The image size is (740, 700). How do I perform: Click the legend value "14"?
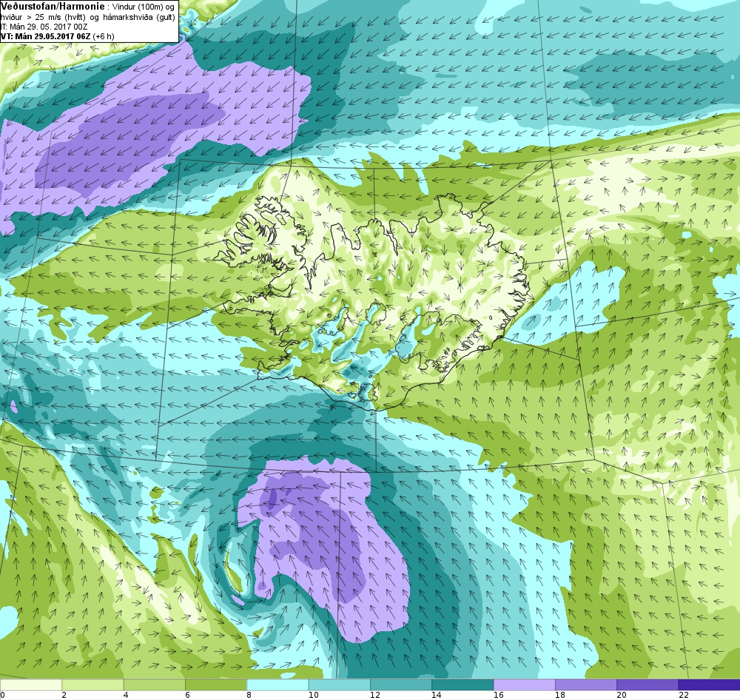(x=437, y=695)
